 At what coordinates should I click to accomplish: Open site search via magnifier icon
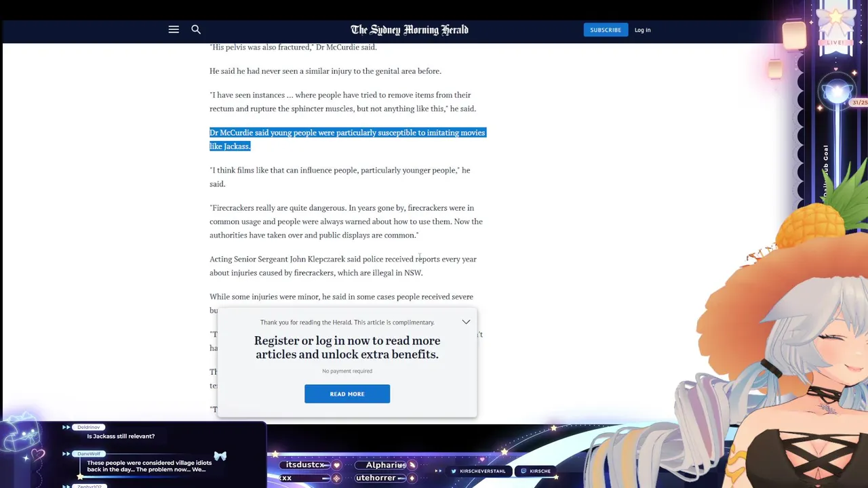tap(196, 30)
